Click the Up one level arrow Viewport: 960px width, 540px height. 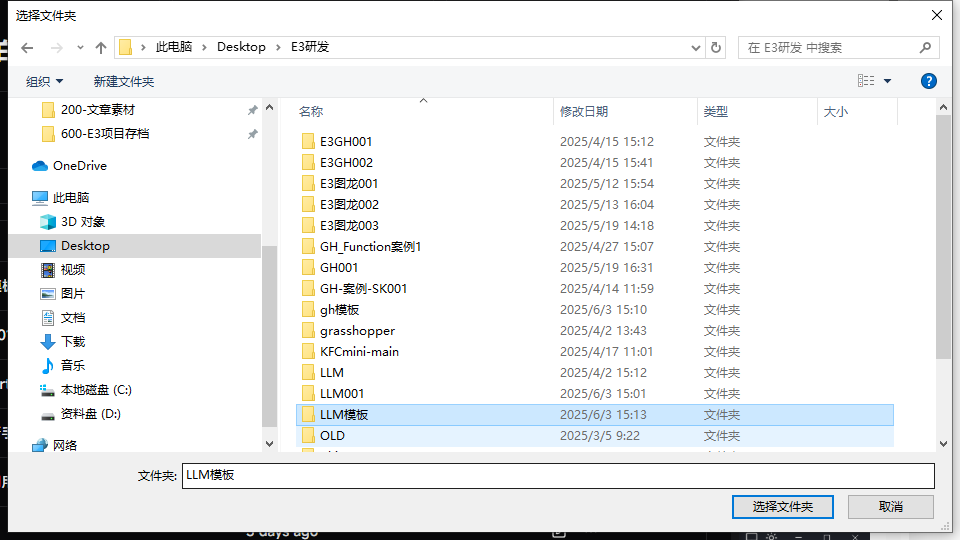(x=100, y=48)
